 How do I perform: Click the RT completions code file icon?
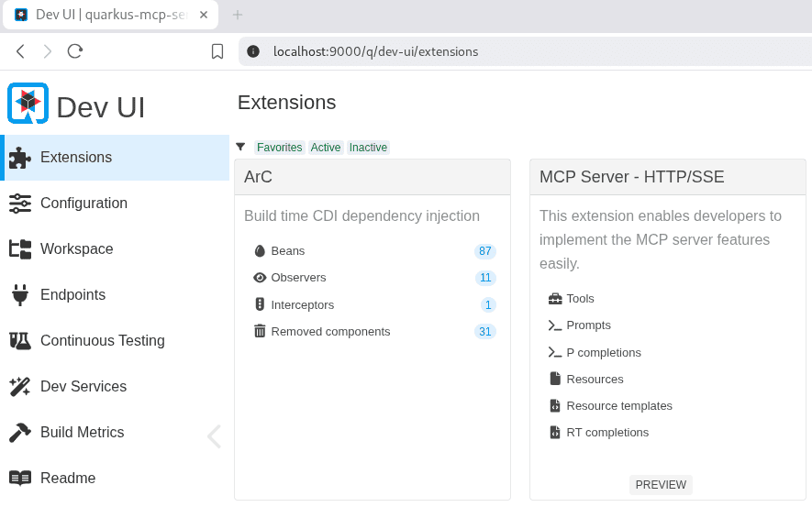pos(555,432)
